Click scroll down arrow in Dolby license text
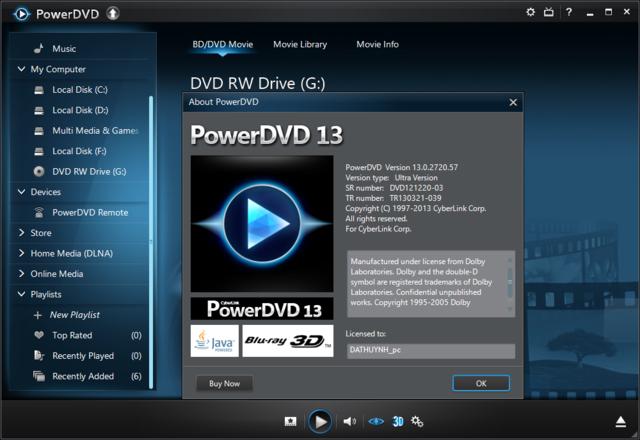The width and height of the screenshot is (640, 440). click(x=510, y=309)
